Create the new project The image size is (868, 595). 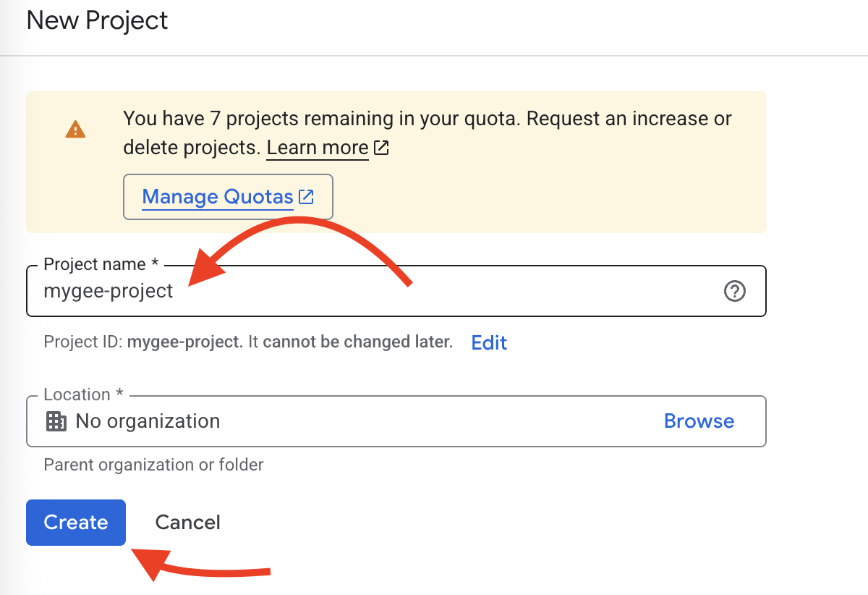(76, 523)
